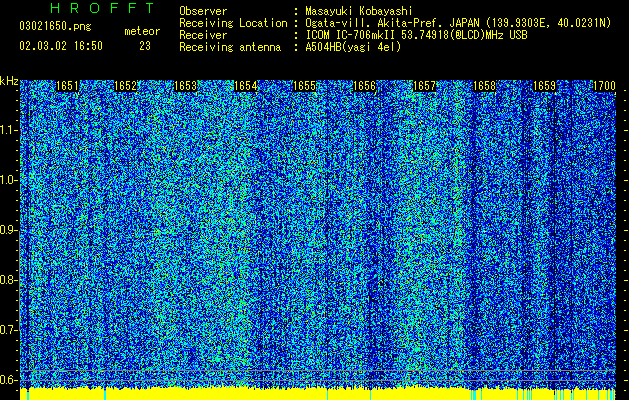Click the 1654 time marker
The height and width of the screenshot is (400, 629).
(x=246, y=86)
